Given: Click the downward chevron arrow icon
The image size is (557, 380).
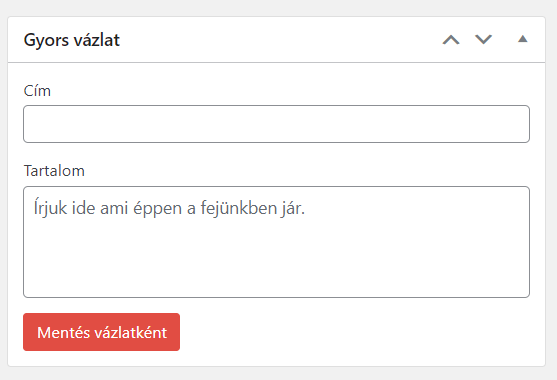Looking at the screenshot, I should click(x=483, y=39).
